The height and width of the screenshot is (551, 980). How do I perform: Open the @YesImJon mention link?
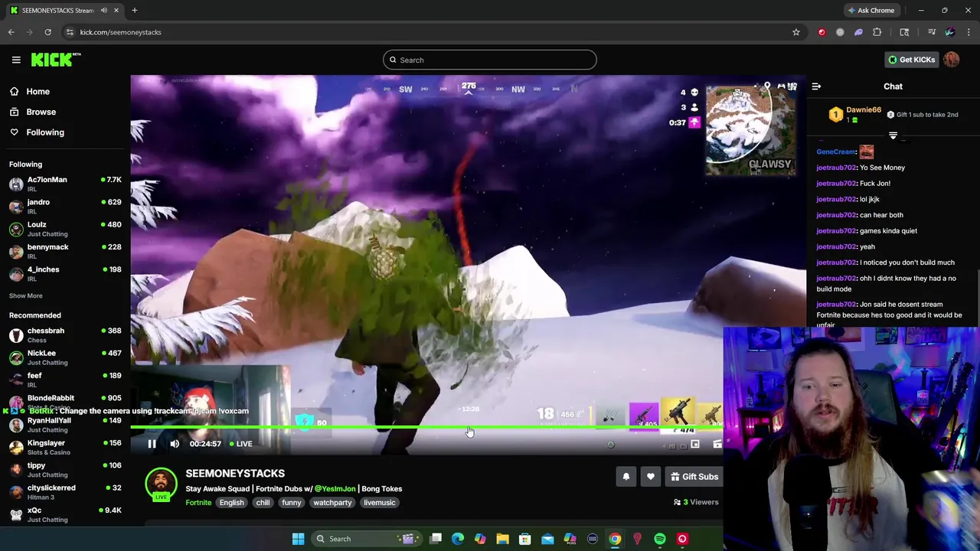(335, 489)
